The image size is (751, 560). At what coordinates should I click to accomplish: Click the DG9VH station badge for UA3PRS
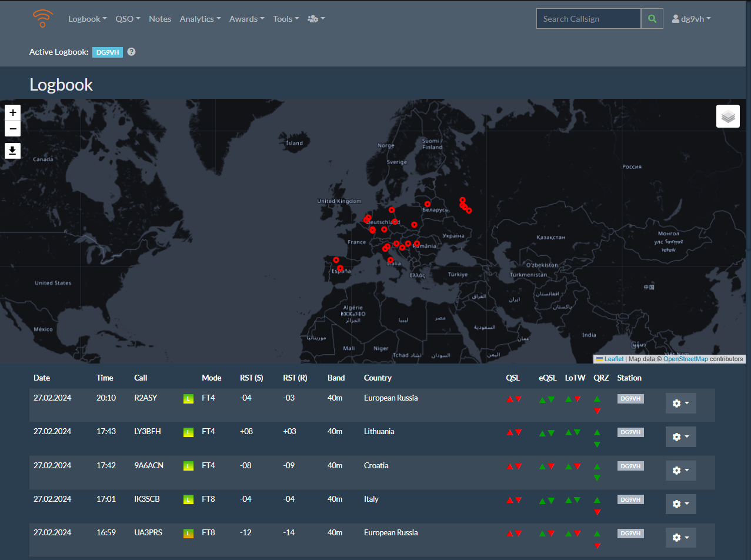630,534
